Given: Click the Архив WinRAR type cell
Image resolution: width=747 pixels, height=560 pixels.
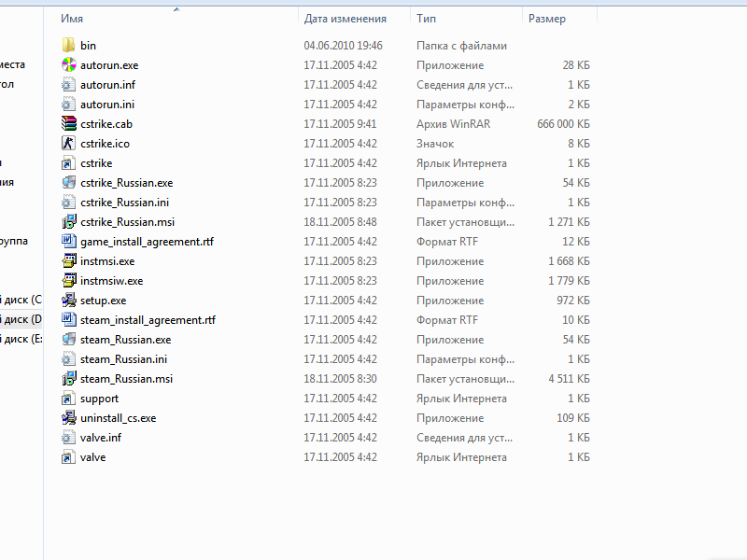Looking at the screenshot, I should 453,124.
